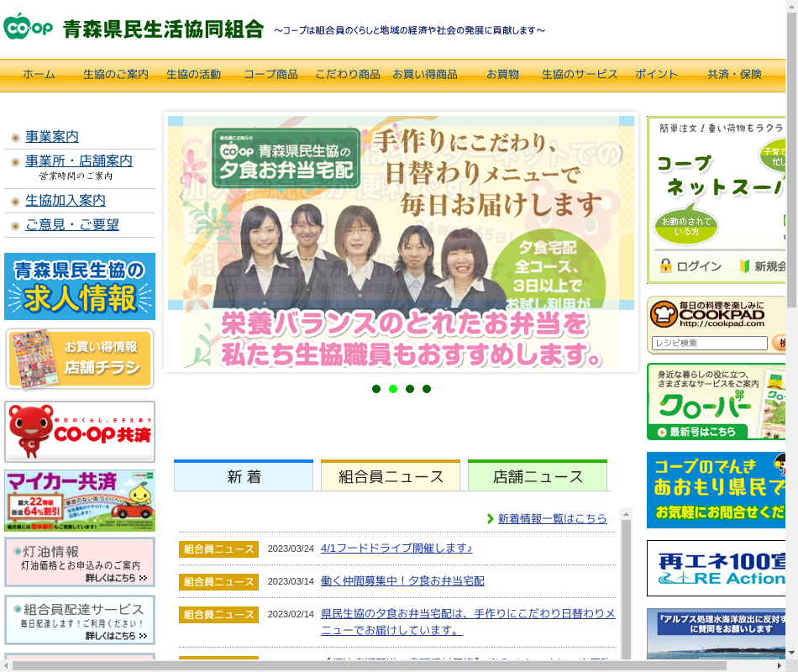
Task: Open the COOKPAD chef hat logo
Action: click(x=664, y=315)
